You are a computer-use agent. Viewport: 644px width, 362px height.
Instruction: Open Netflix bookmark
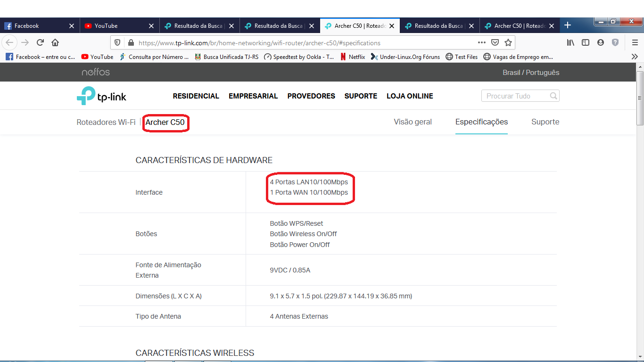(x=353, y=57)
